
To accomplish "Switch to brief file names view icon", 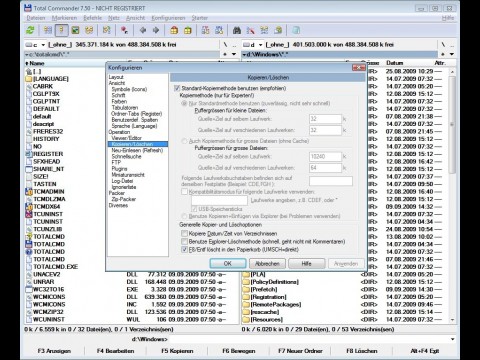I will tap(48, 30).
